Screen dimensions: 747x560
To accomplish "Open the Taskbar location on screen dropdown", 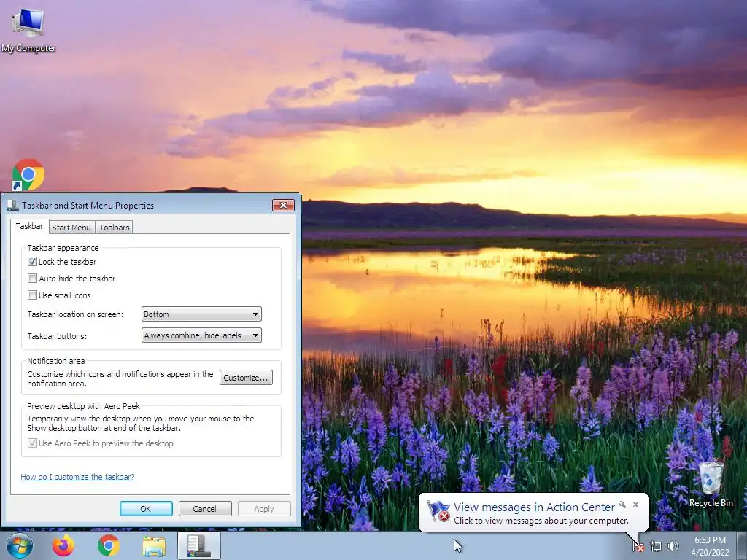I will (201, 314).
